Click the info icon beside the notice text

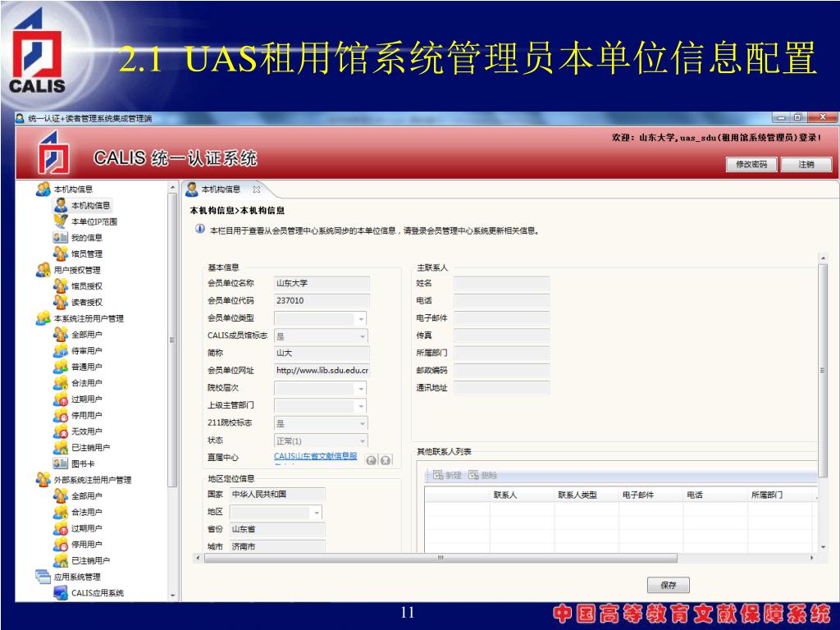200,230
